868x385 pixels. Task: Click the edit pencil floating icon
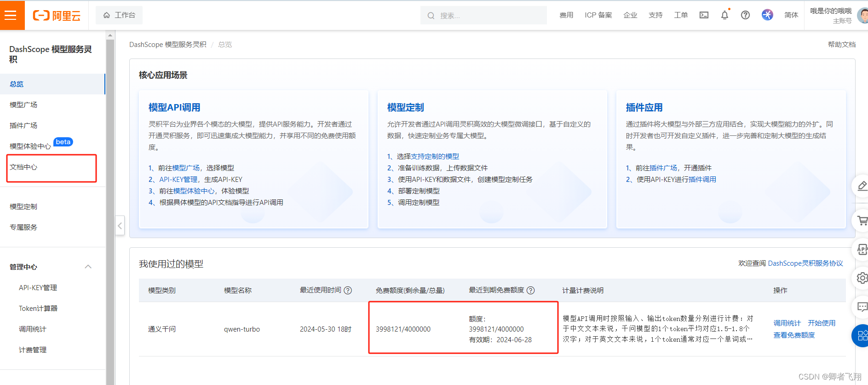[x=862, y=186]
